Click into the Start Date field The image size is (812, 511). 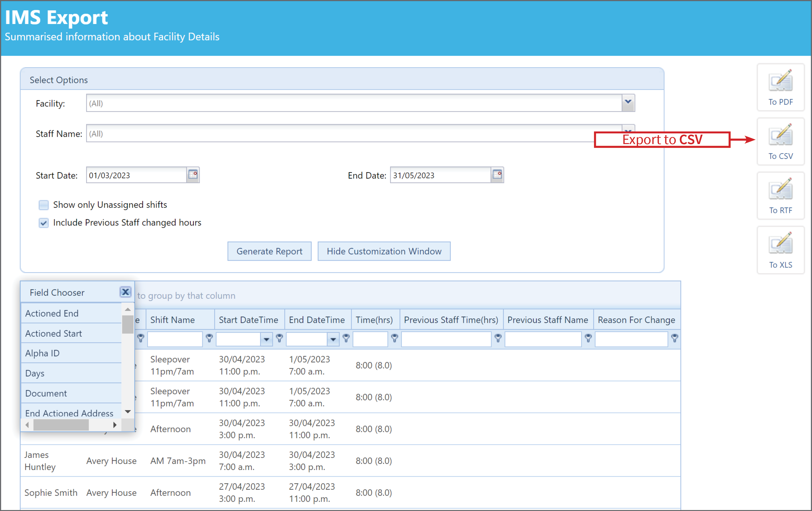(137, 175)
